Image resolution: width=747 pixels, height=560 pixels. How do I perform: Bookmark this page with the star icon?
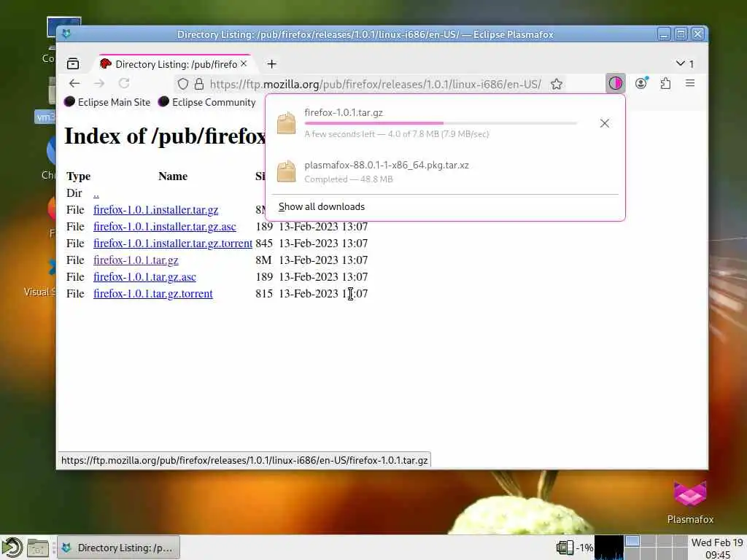tap(557, 85)
